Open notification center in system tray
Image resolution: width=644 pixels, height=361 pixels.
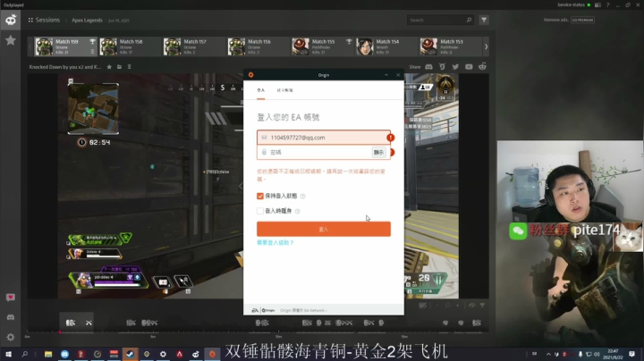coord(631,354)
